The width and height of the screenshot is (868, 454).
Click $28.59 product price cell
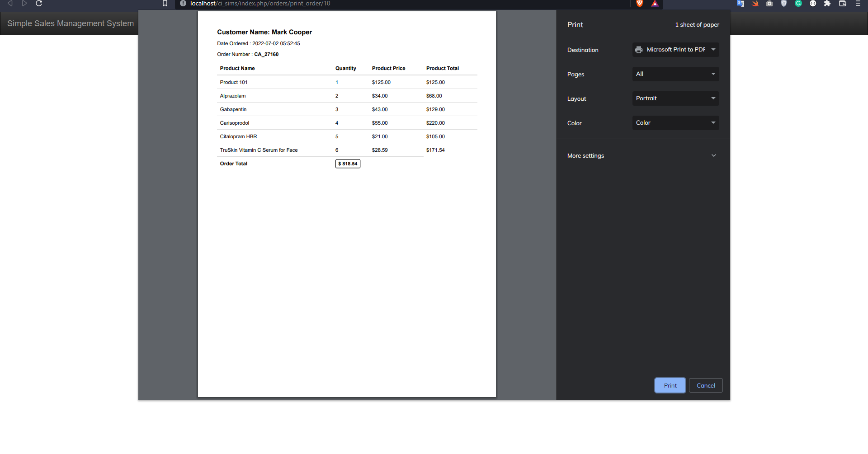tap(380, 150)
